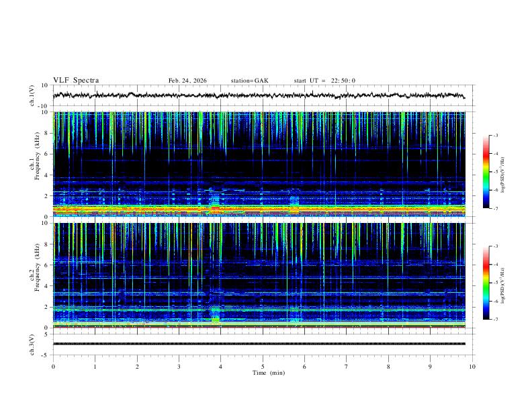This screenshot has height=411, width=532.
Task: Click the ch.1 voltage waveform trace
Action: [259, 95]
